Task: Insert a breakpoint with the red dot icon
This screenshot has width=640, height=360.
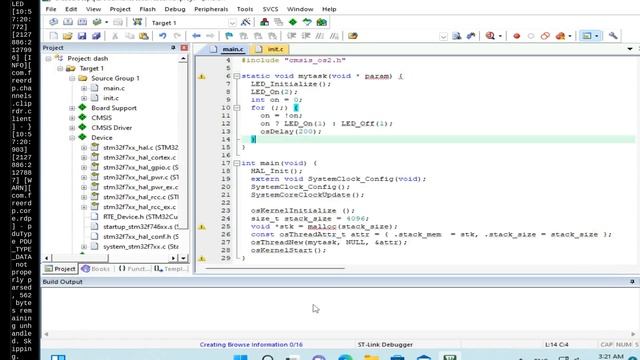Action: [x=516, y=36]
